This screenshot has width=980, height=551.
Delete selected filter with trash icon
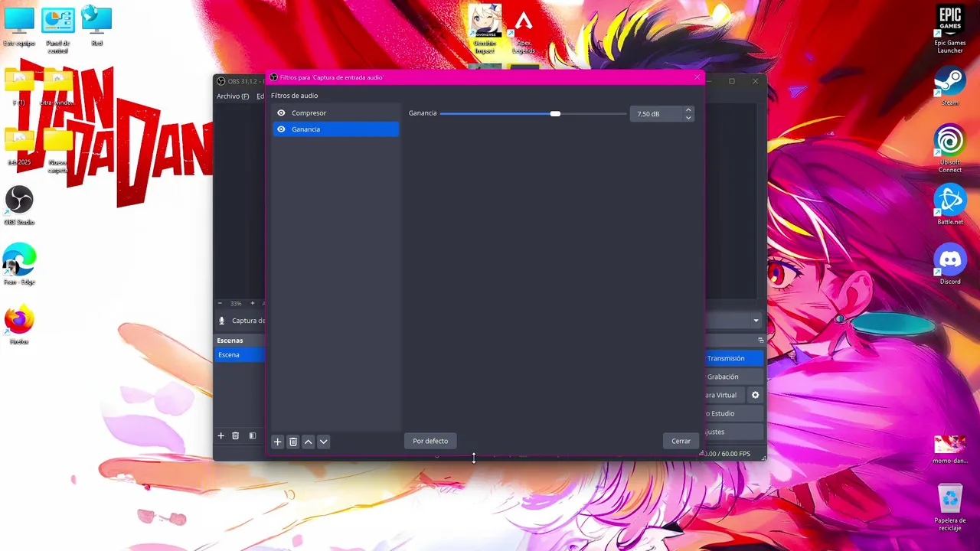[293, 442]
